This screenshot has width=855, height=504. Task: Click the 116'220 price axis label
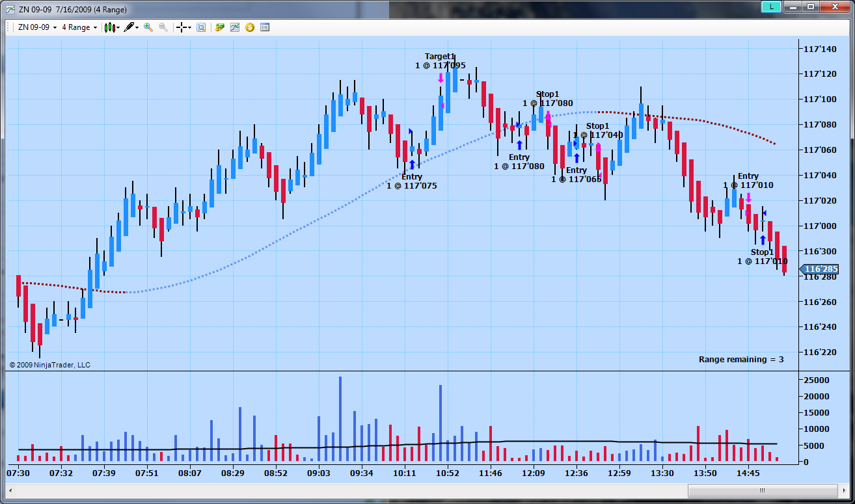click(820, 353)
